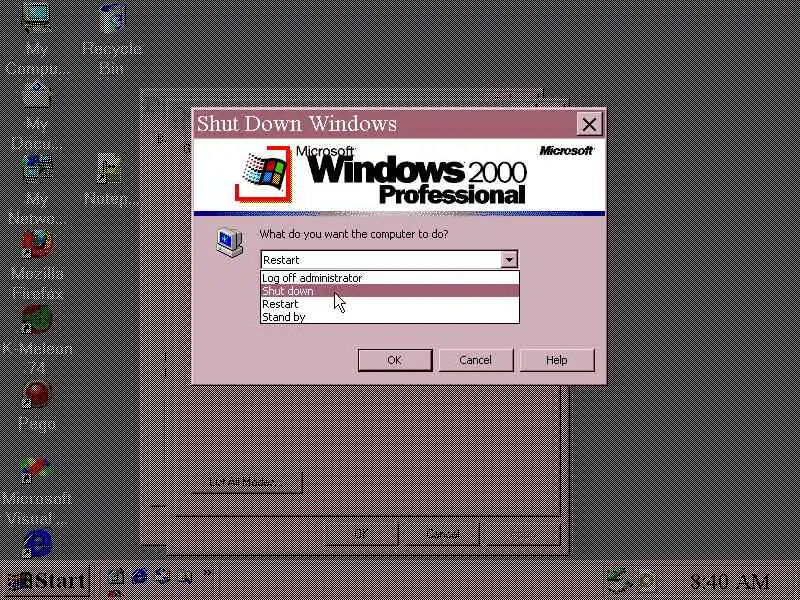Click the round system tray icon near the clock
The height and width of the screenshot is (600, 800).
pos(646,581)
